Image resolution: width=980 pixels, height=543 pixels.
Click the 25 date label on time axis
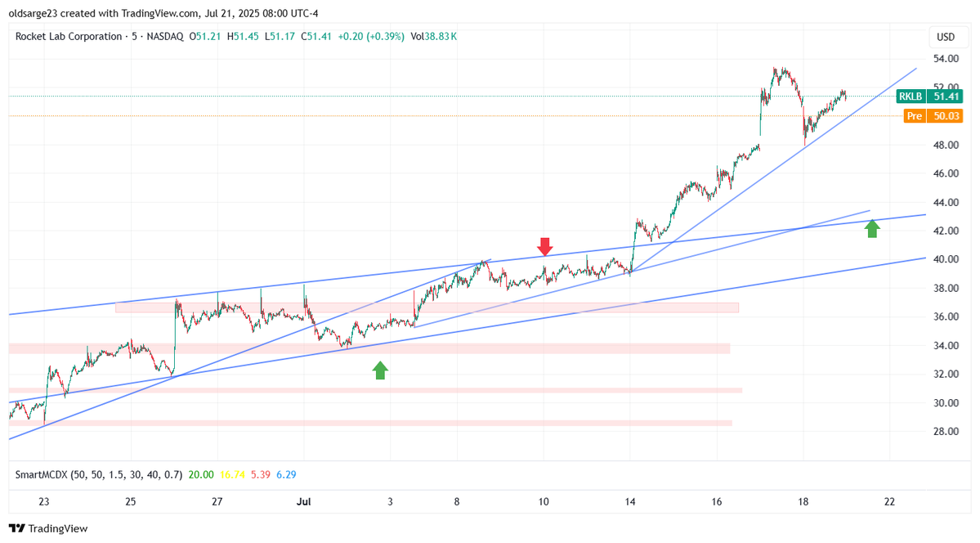pyautogui.click(x=130, y=502)
